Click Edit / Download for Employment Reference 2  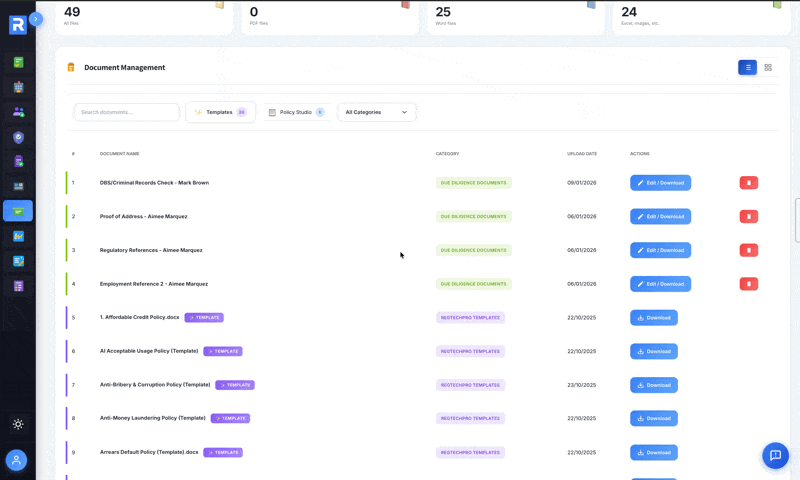[660, 284]
